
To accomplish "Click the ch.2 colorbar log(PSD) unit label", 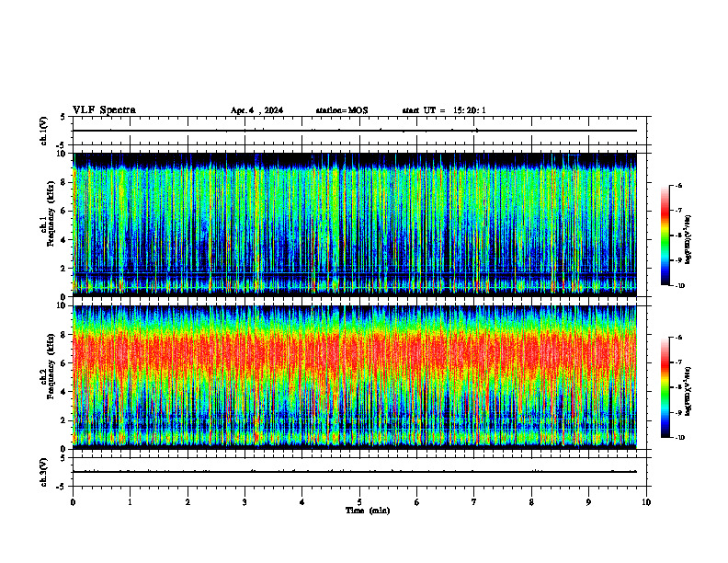I will pyautogui.click(x=688, y=392).
